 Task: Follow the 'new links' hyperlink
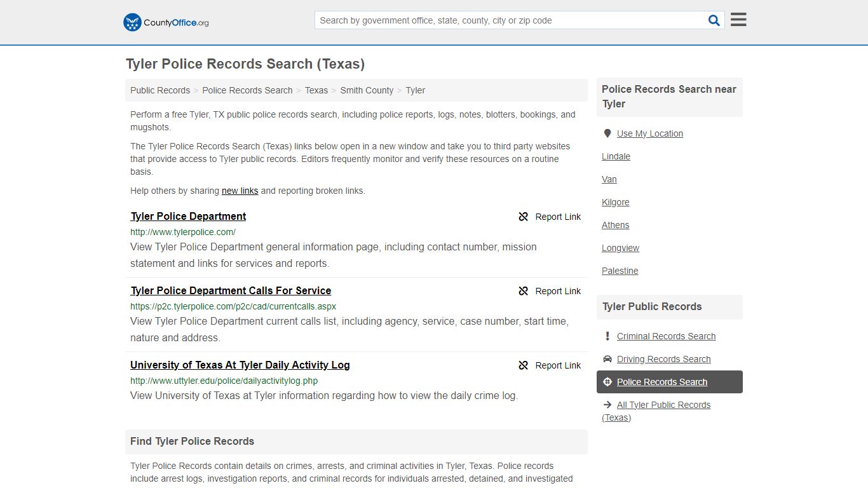pyautogui.click(x=240, y=191)
